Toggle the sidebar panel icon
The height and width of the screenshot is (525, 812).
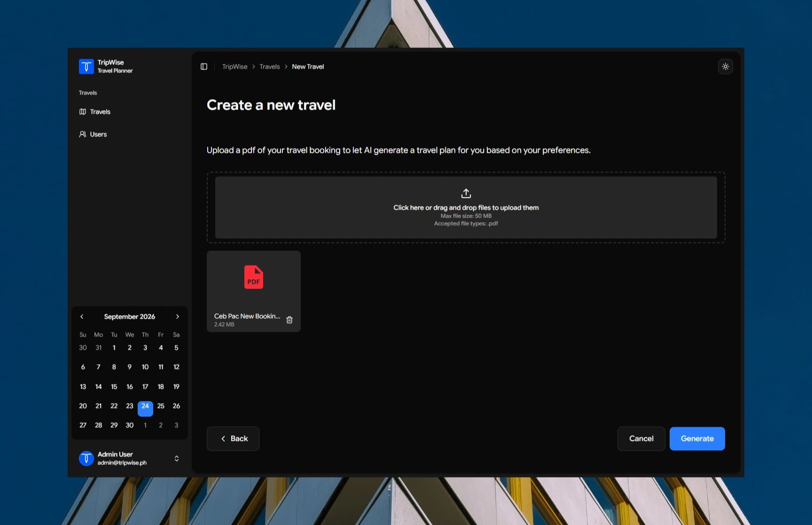204,67
